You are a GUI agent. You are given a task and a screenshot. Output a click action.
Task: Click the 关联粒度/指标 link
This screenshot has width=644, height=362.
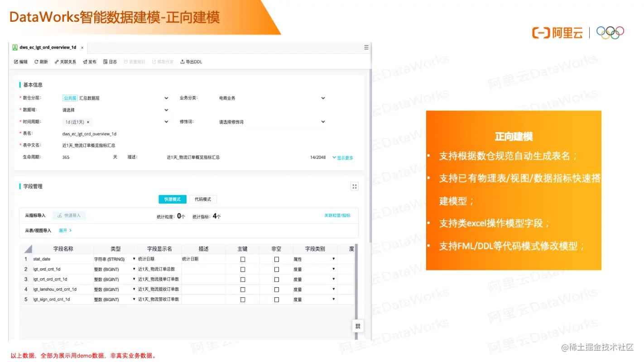pos(337,215)
